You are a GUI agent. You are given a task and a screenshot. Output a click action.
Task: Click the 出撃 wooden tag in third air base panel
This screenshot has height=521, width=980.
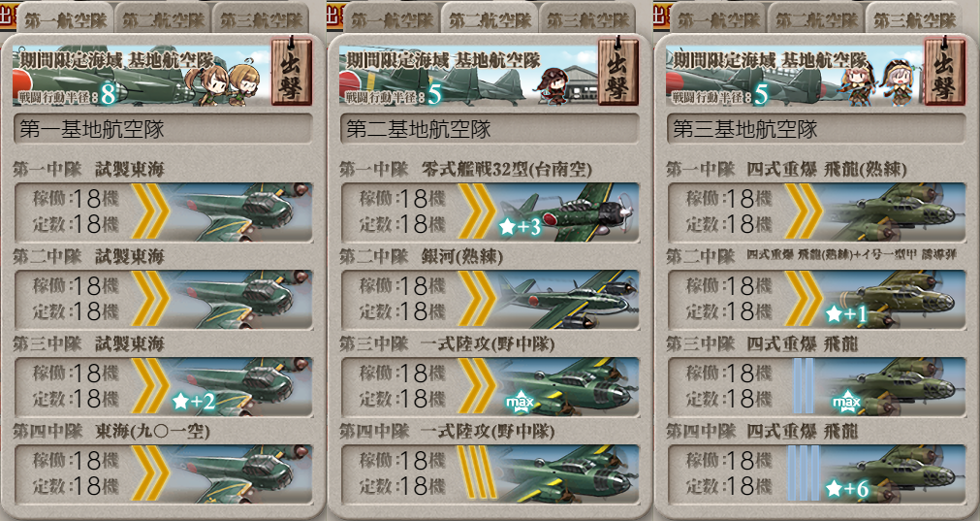[944, 72]
